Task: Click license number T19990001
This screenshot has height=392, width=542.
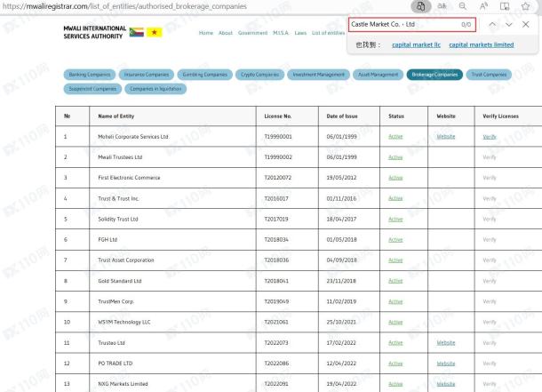Action: coord(278,137)
